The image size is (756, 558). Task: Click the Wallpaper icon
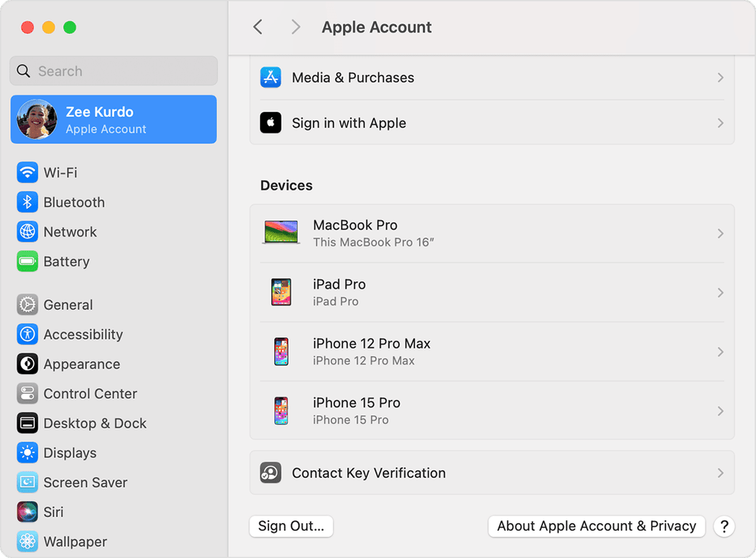28,541
